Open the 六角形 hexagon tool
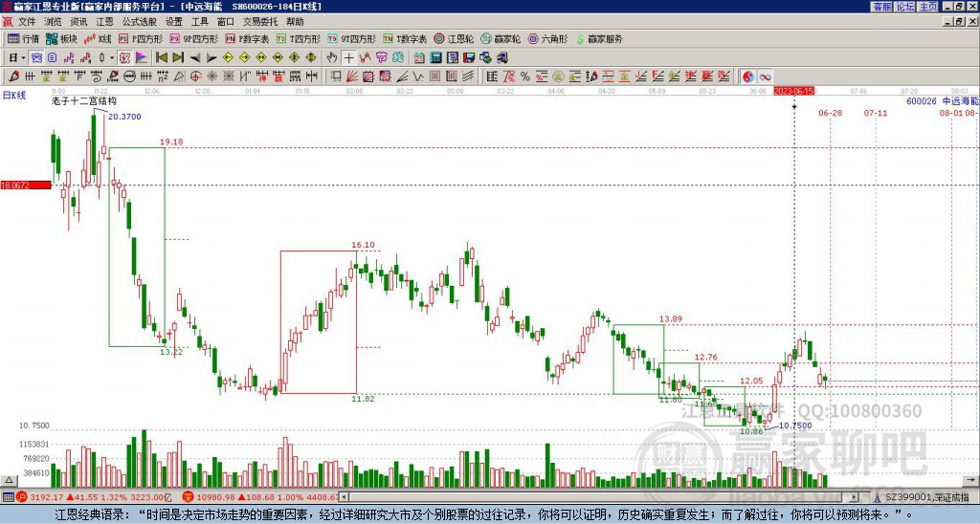Viewport: 980px width, 524px height. pos(547,38)
